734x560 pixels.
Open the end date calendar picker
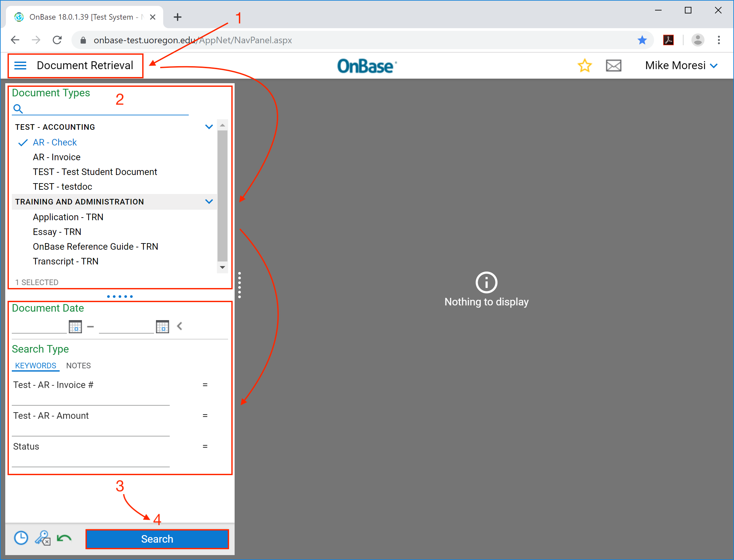click(163, 327)
